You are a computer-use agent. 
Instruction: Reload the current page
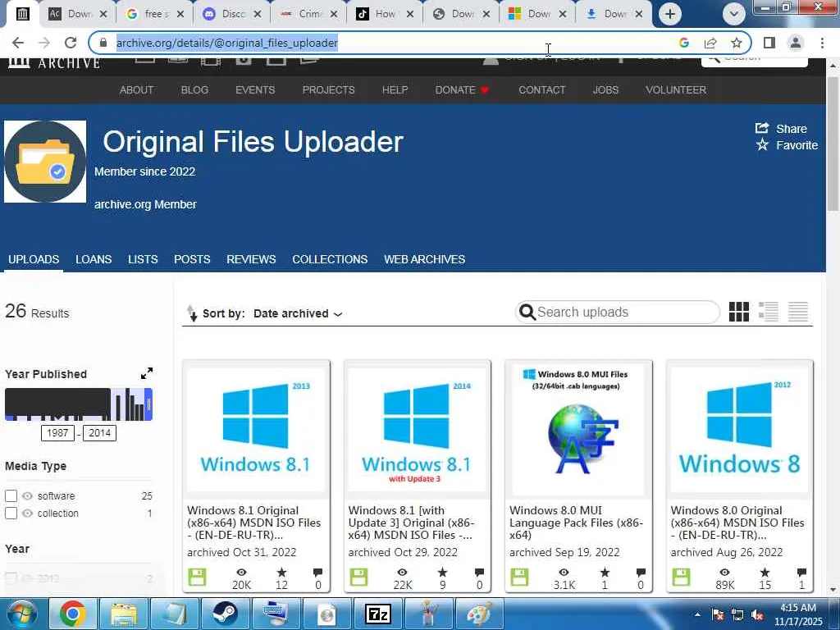pyautogui.click(x=71, y=43)
